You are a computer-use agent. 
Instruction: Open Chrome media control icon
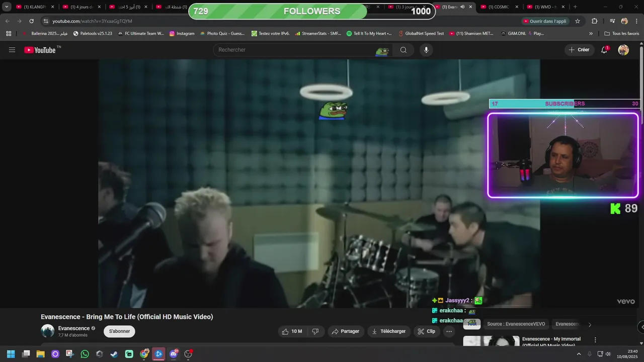coord(612,21)
